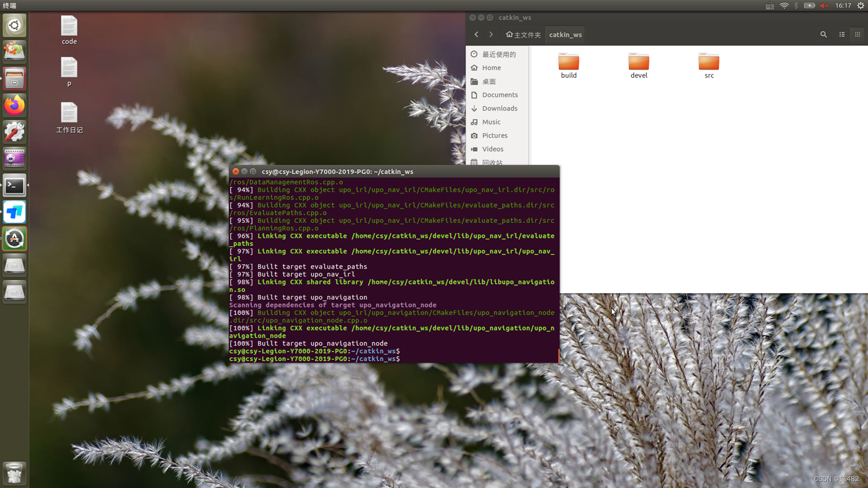Open the Bluetooth indicator menu
The width and height of the screenshot is (868, 488).
[x=796, y=6]
